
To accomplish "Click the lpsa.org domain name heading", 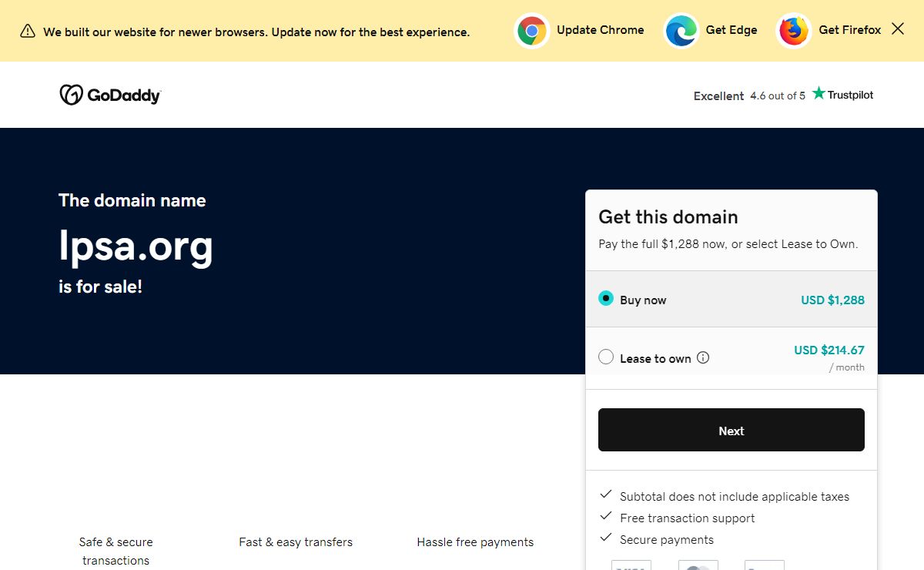I will pyautogui.click(x=136, y=246).
